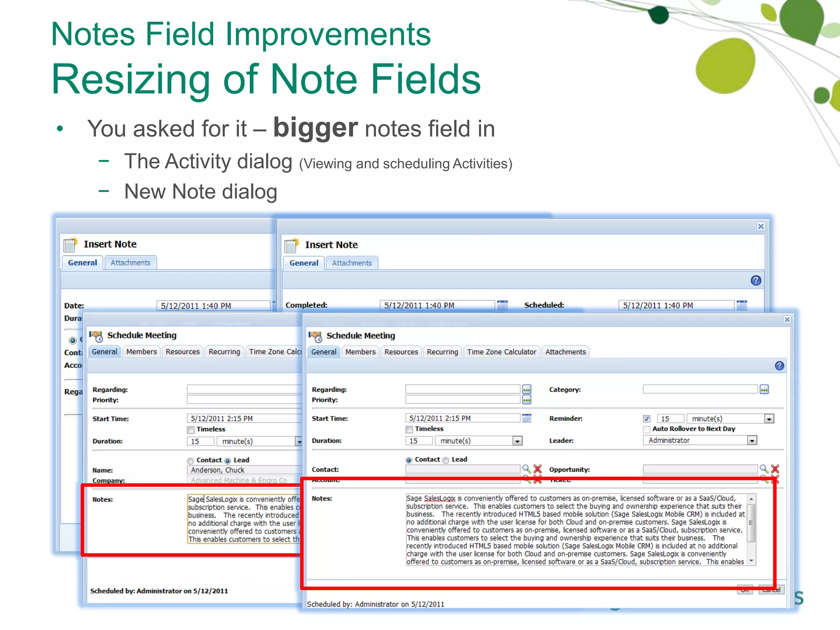Open Attachments tab in left Insert Note
The image size is (840, 630).
tap(130, 263)
